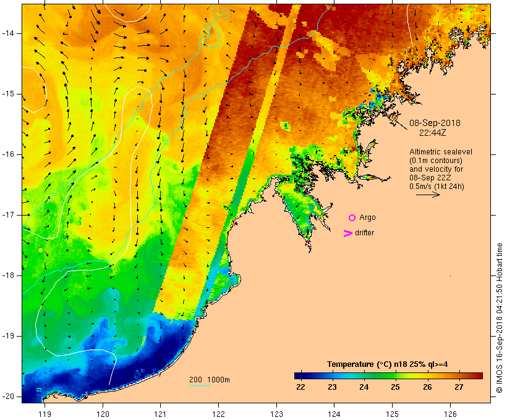Click the longitude label 123

click(276, 414)
